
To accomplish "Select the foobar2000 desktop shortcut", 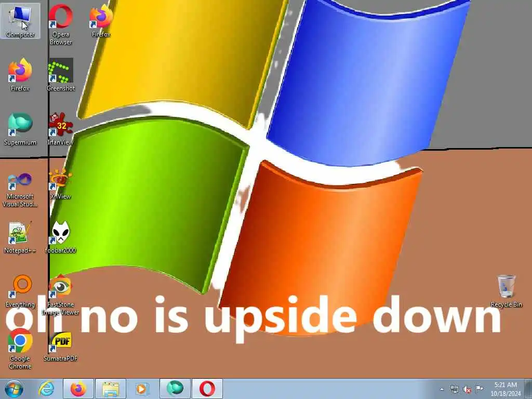I will click(60, 237).
